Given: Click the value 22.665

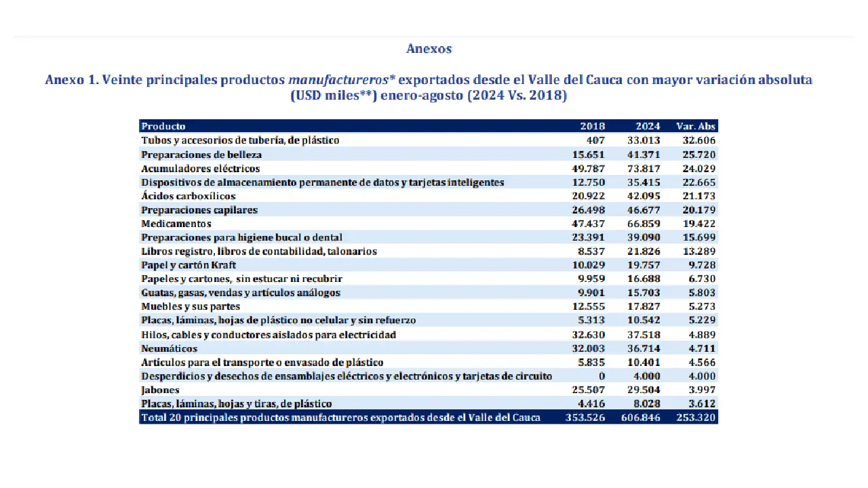Looking at the screenshot, I should tap(700, 182).
